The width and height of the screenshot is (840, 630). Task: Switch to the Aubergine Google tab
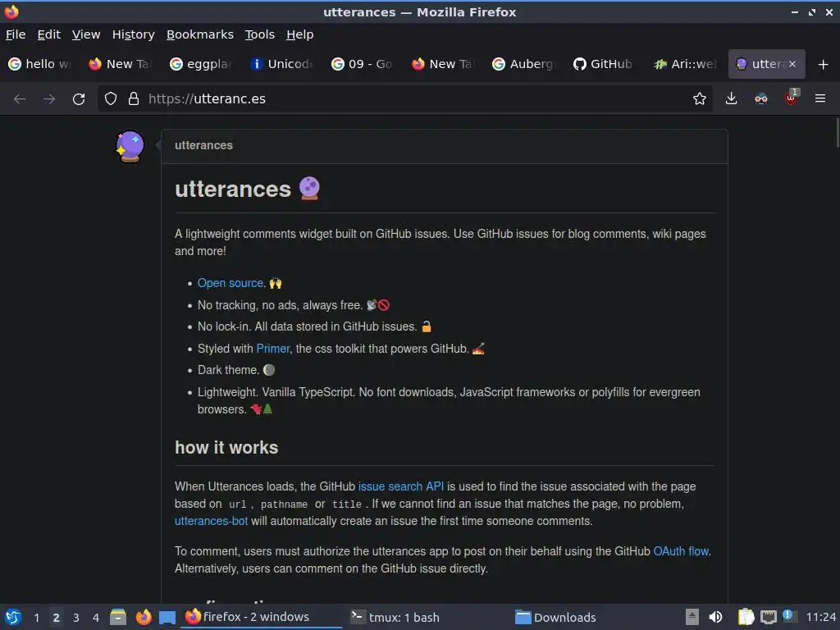(x=524, y=64)
